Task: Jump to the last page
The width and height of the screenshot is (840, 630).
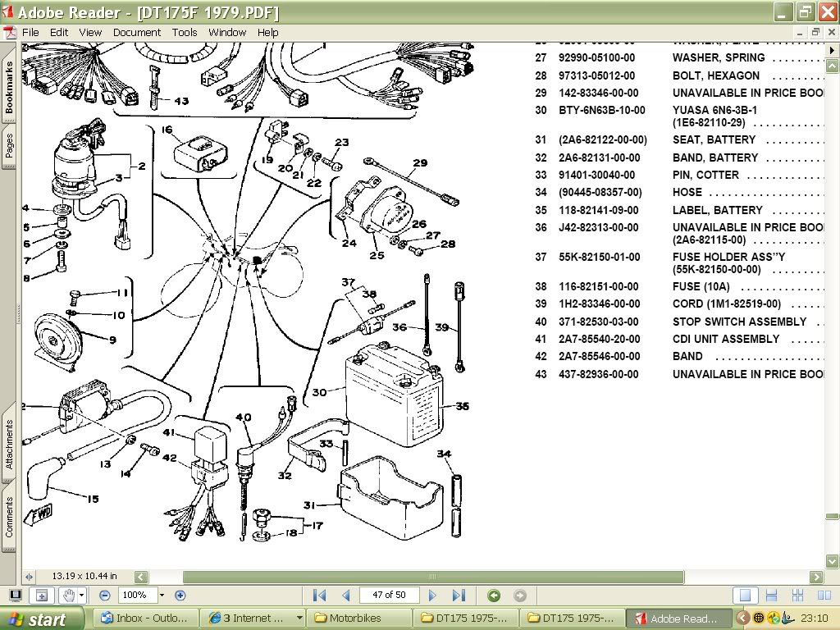Action: [459, 596]
